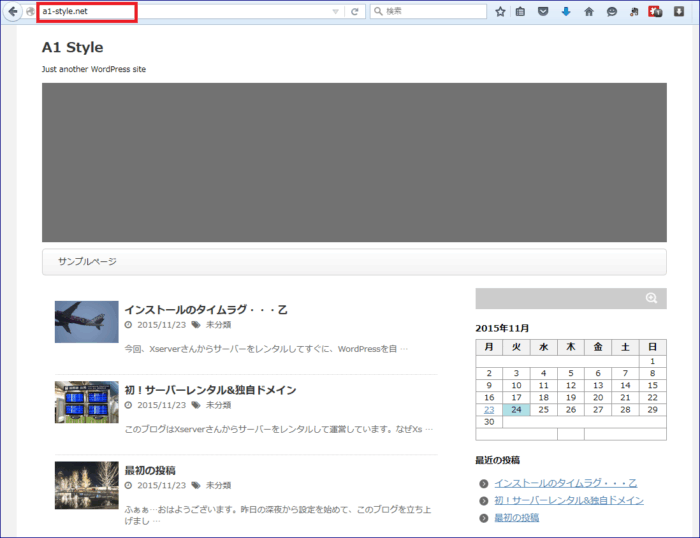The image size is (700, 538).
Task: Reload the page with refresh icon
Action: click(355, 12)
